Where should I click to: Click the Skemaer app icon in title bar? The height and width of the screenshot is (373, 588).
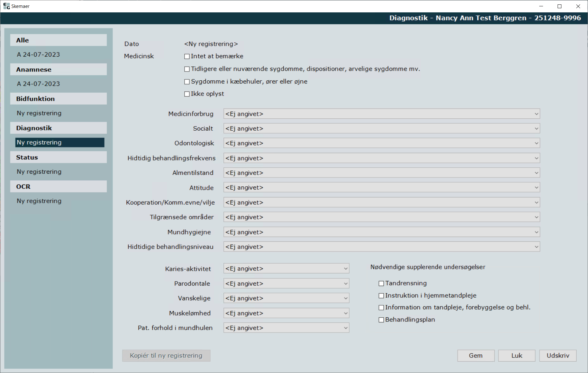[x=6, y=6]
